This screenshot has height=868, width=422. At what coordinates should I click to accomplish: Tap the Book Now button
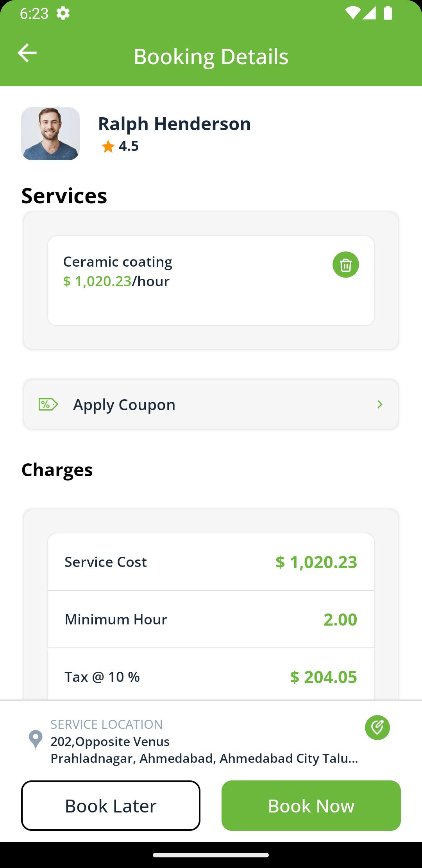tap(311, 805)
